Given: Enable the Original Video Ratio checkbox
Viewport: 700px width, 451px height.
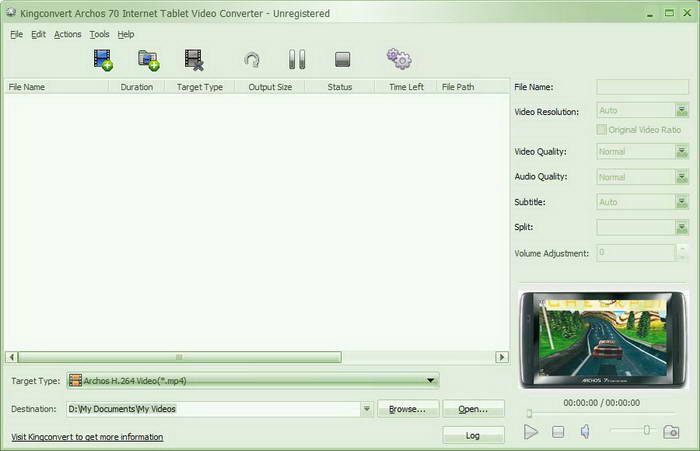Looking at the screenshot, I should pyautogui.click(x=601, y=130).
